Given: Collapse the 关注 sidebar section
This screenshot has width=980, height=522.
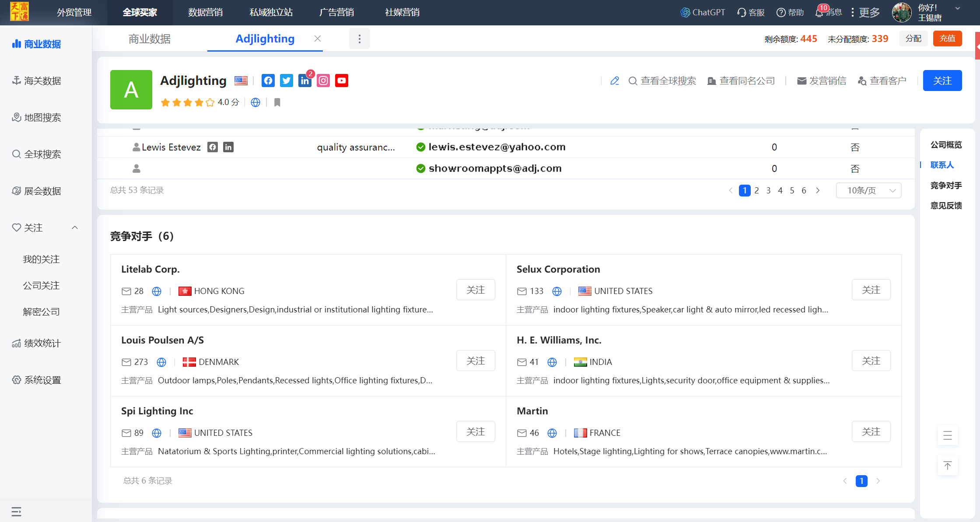Looking at the screenshot, I should pyautogui.click(x=75, y=228).
